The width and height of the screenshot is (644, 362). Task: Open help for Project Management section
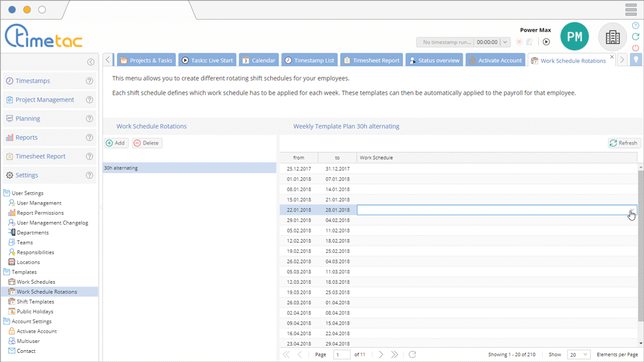click(x=89, y=100)
